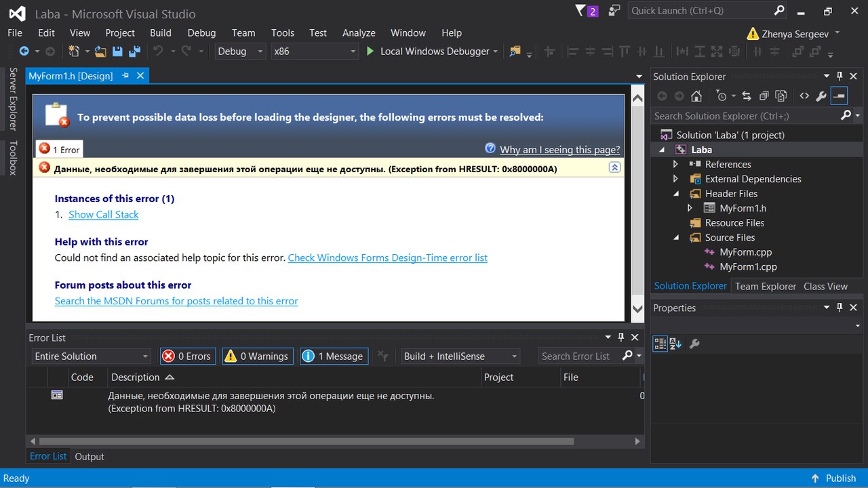The height and width of the screenshot is (488, 868).
Task: Click Alphabetical sort icon in Properties panel
Action: point(675,344)
